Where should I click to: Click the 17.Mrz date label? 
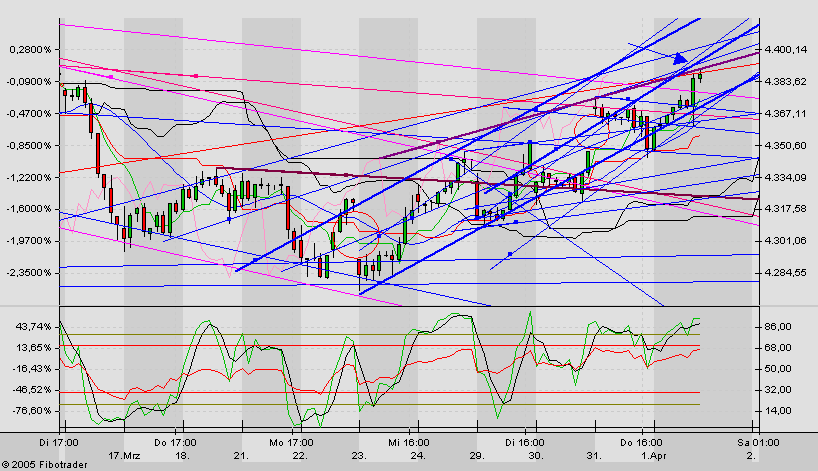[x=123, y=455]
